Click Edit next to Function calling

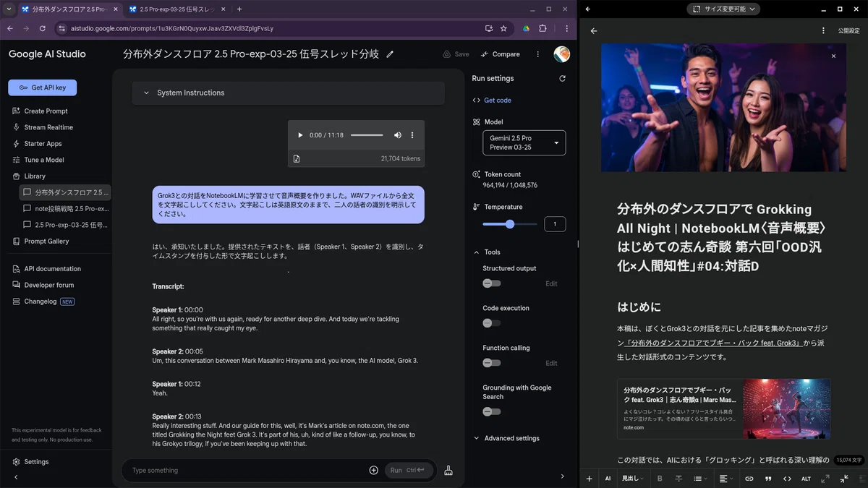[551, 363]
